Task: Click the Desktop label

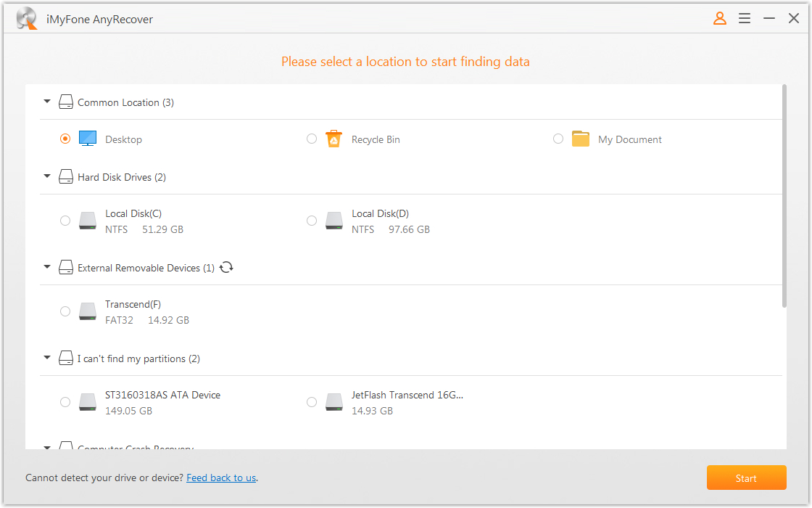Action: point(123,139)
